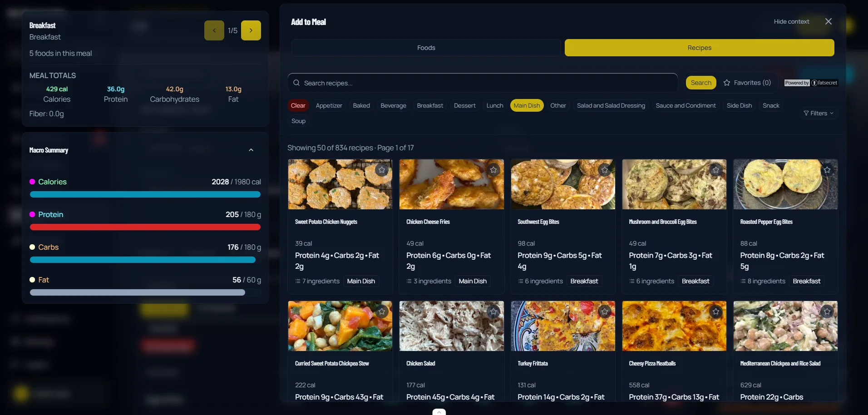This screenshot has width=868, height=415.
Task: Filter by Snack category
Action: (x=771, y=105)
